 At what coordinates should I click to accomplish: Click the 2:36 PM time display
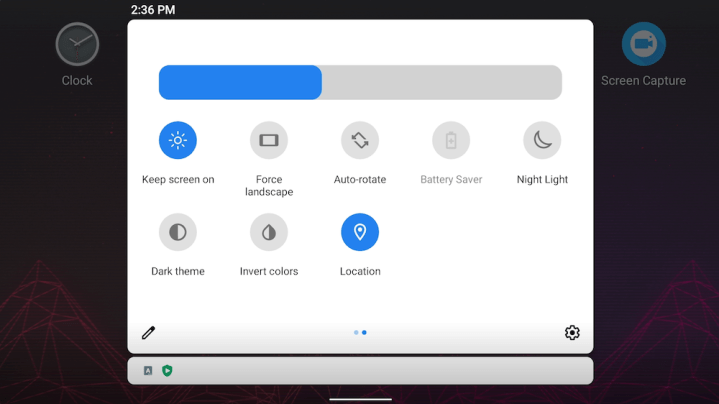[x=153, y=10]
